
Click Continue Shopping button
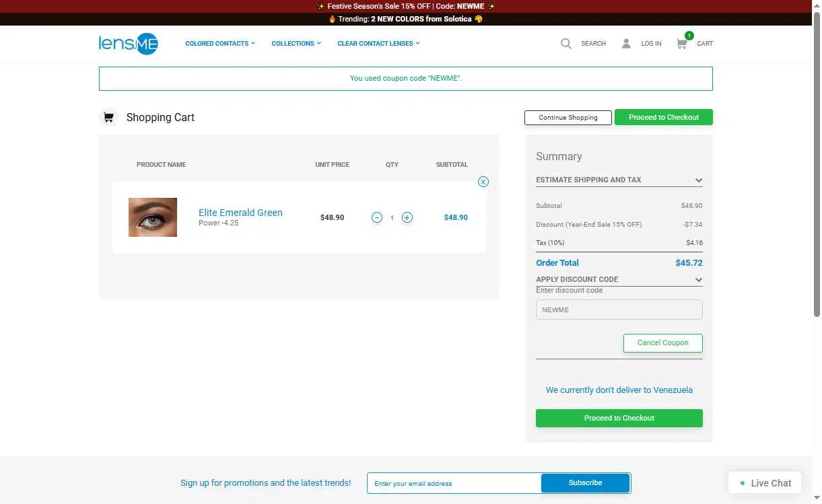[568, 118]
